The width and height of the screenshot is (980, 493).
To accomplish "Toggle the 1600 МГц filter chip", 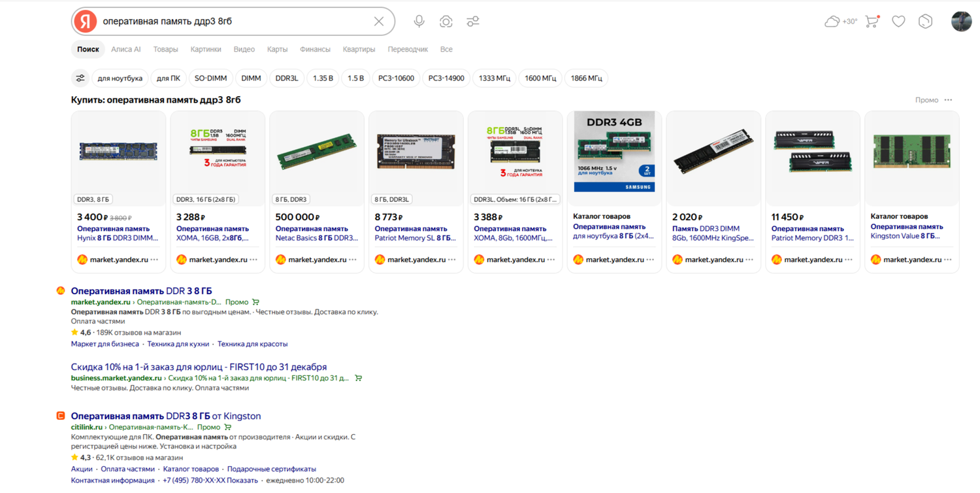I will [540, 78].
